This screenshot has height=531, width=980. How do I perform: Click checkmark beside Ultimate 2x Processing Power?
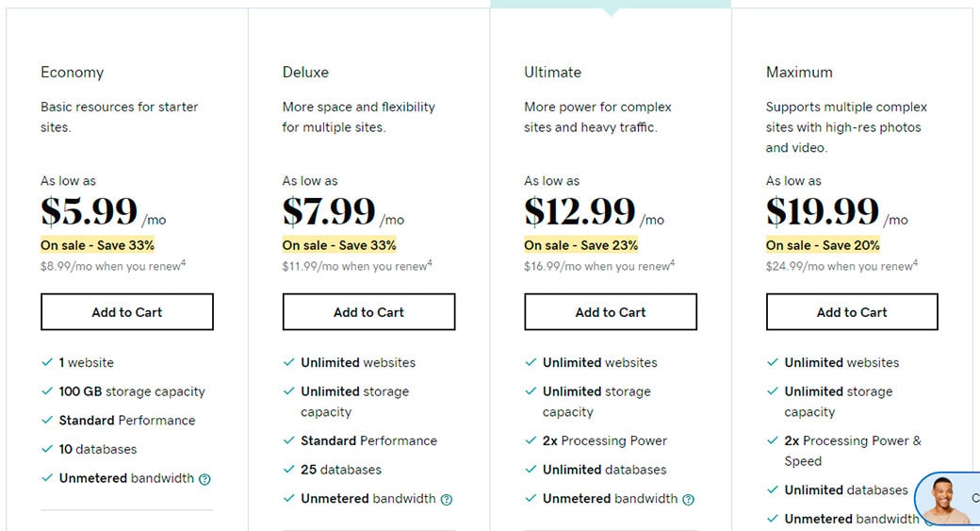[x=531, y=440]
